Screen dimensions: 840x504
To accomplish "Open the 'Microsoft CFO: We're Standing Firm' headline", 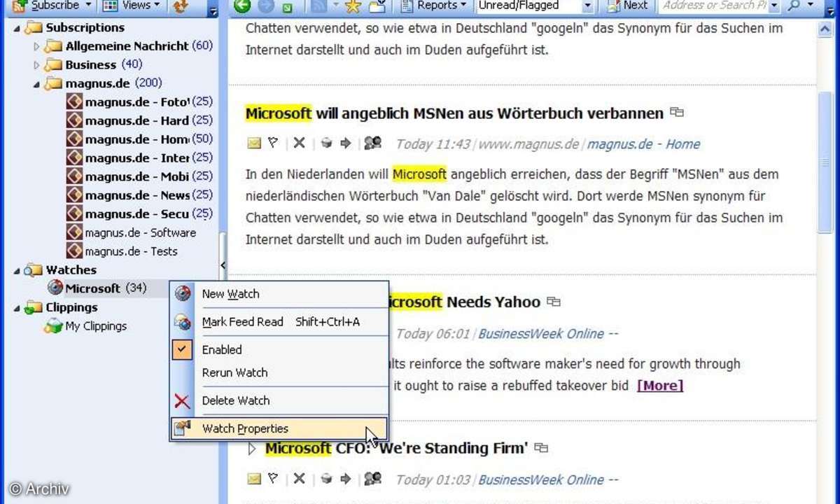I will [396, 448].
